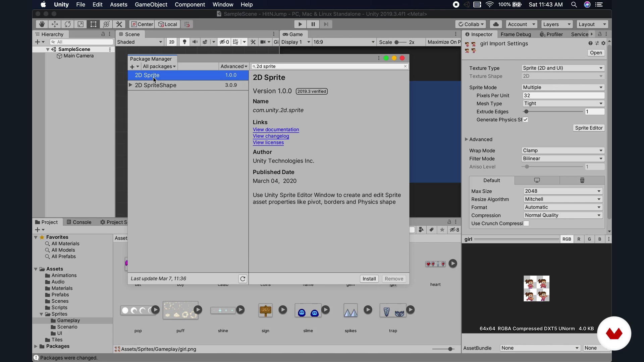Image resolution: width=644 pixels, height=362 pixels.
Task: Open Inspector settings gear icon
Action: point(603,43)
